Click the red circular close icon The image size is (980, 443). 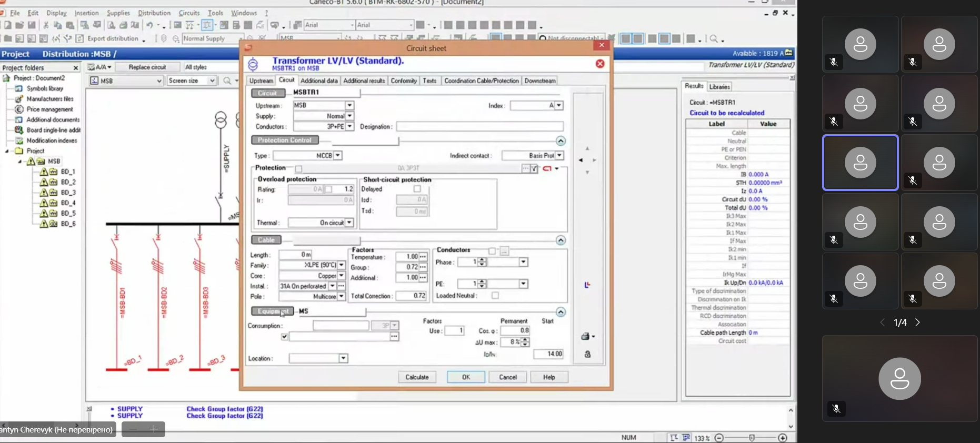(x=599, y=64)
